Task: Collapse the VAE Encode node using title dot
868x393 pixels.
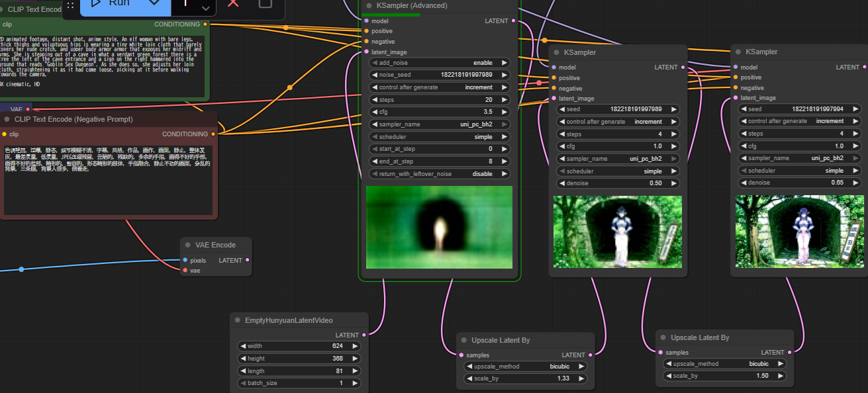Action: [188, 245]
